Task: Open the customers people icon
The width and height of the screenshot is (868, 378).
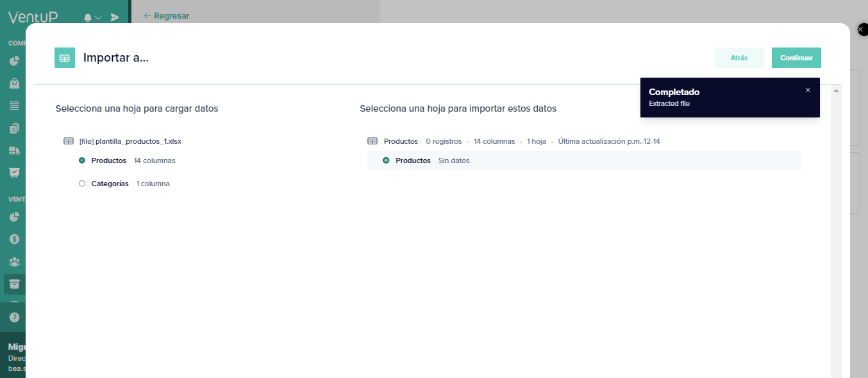Action: 13,261
